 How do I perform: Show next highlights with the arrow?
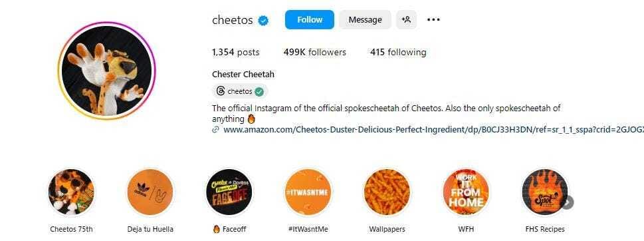click(567, 202)
